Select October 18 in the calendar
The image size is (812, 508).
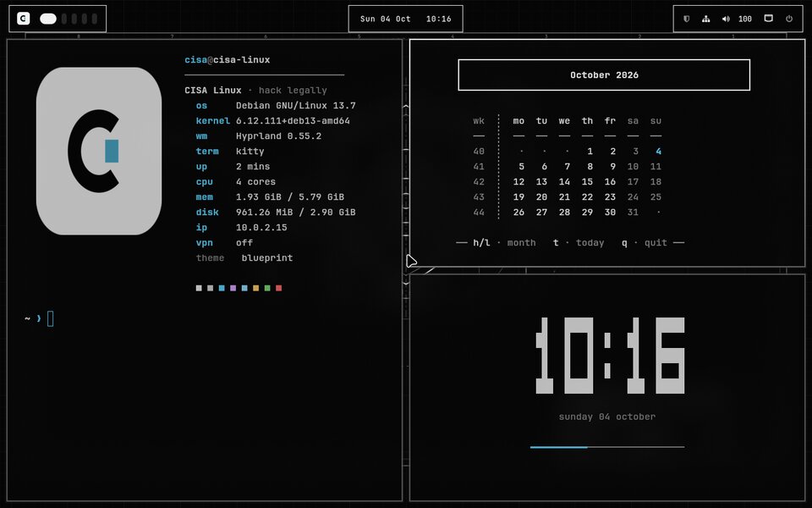point(656,181)
